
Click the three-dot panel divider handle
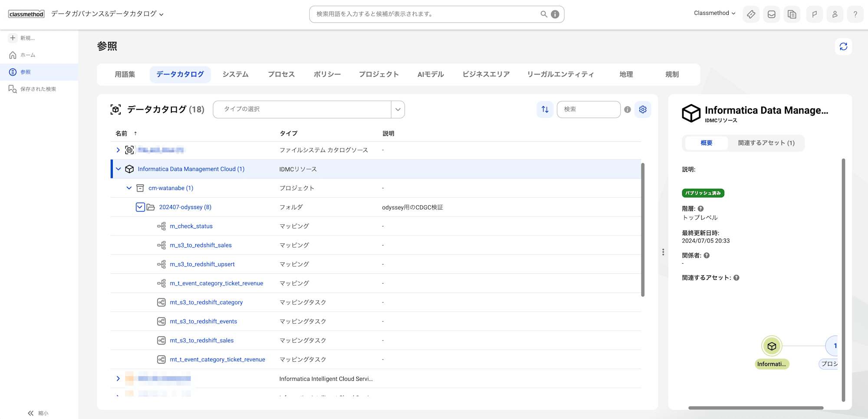tap(663, 252)
